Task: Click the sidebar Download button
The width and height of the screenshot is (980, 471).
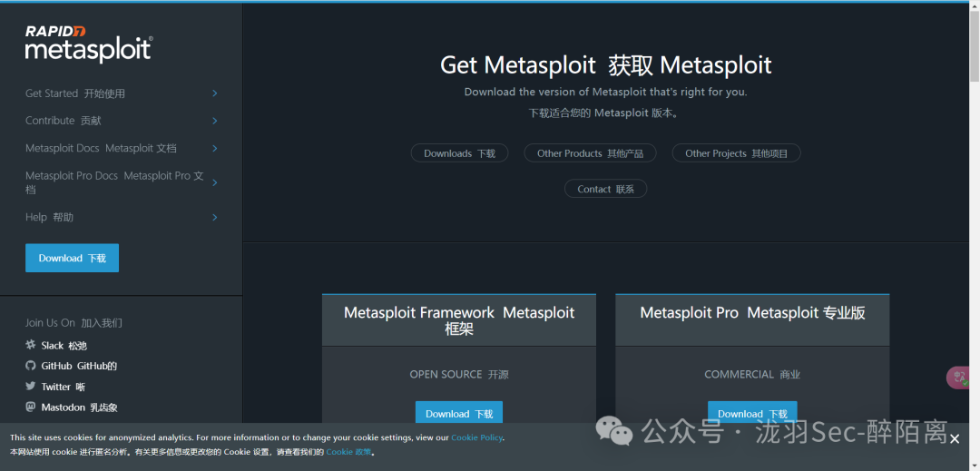Action: tap(72, 258)
